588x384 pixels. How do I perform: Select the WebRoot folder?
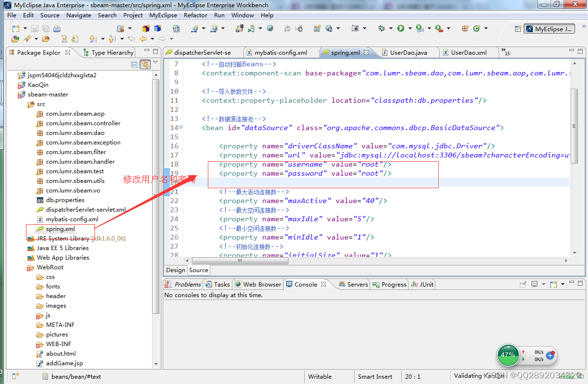(46, 267)
